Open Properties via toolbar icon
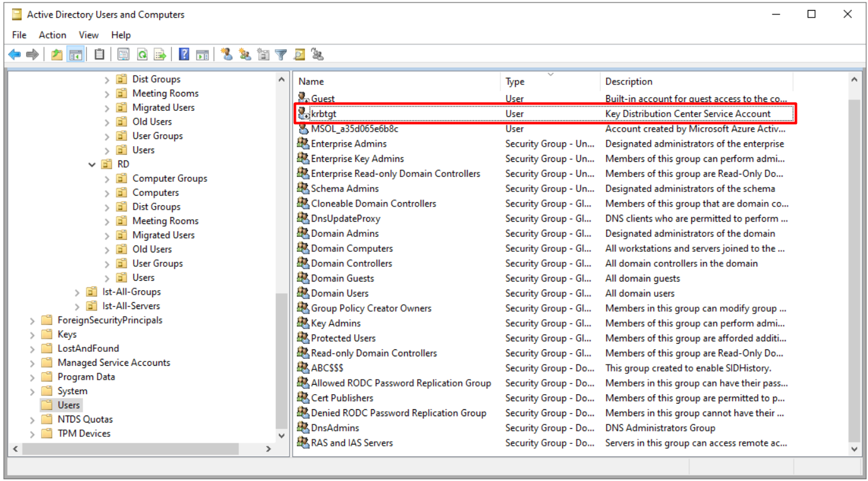Viewport: 868px width, 481px height. [123, 55]
